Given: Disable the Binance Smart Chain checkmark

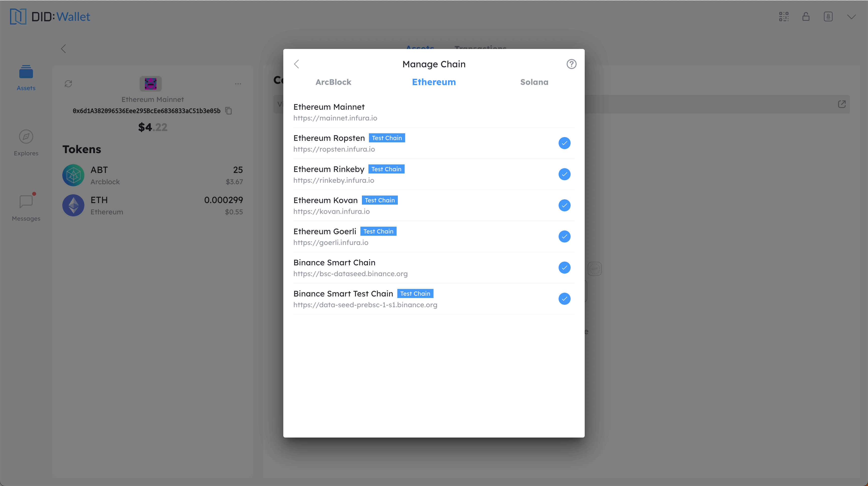Looking at the screenshot, I should coord(564,268).
